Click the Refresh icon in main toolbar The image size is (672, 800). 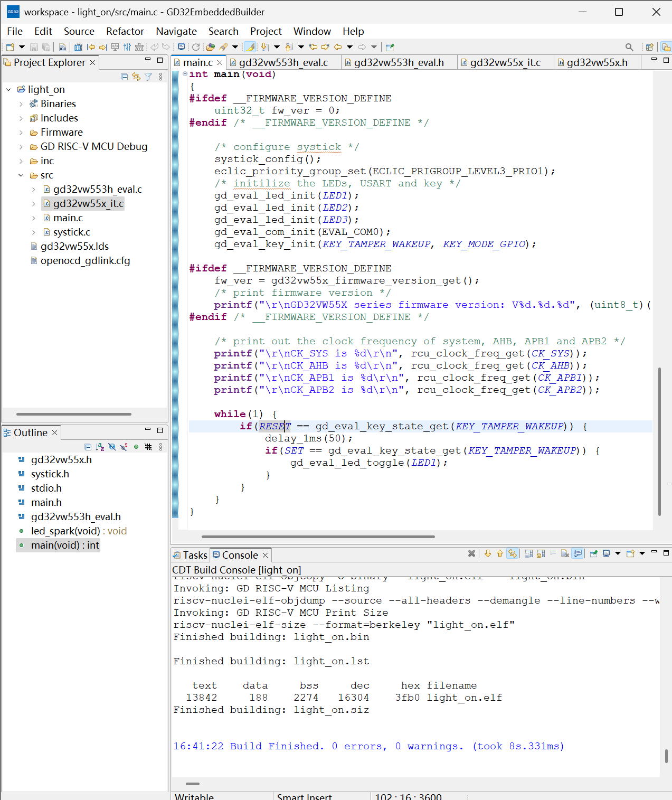196,47
